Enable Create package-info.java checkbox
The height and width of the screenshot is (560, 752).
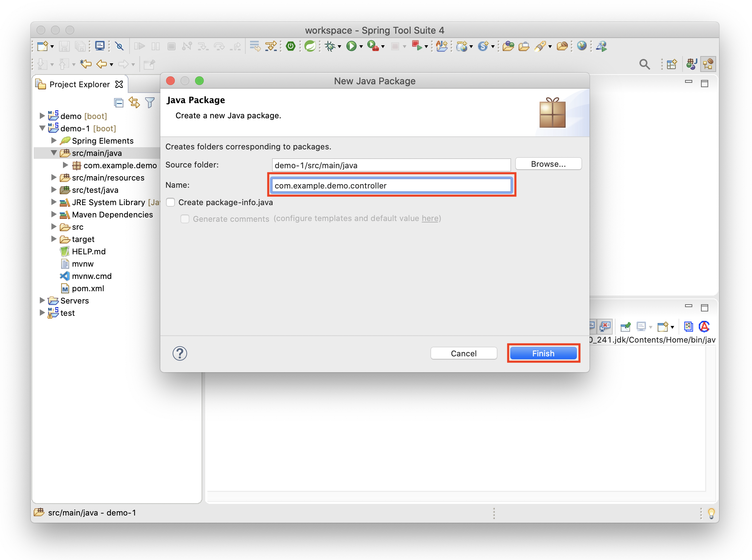pyautogui.click(x=170, y=202)
